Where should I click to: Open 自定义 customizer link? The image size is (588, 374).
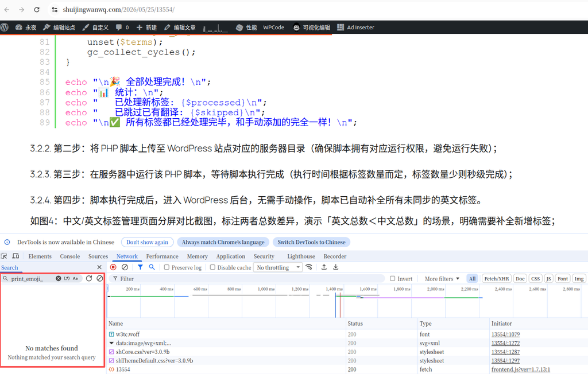tap(95, 28)
